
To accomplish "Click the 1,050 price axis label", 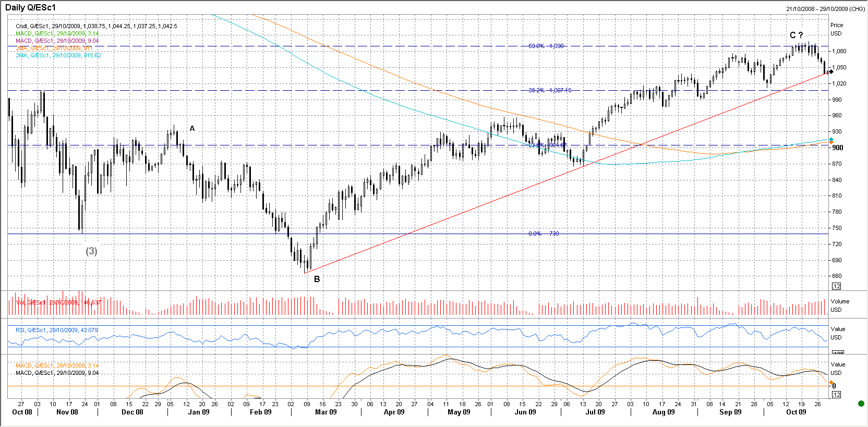I will (x=839, y=67).
